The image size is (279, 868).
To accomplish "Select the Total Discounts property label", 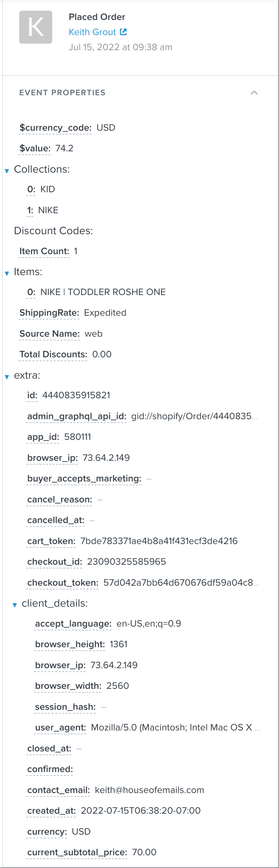I will click(53, 355).
